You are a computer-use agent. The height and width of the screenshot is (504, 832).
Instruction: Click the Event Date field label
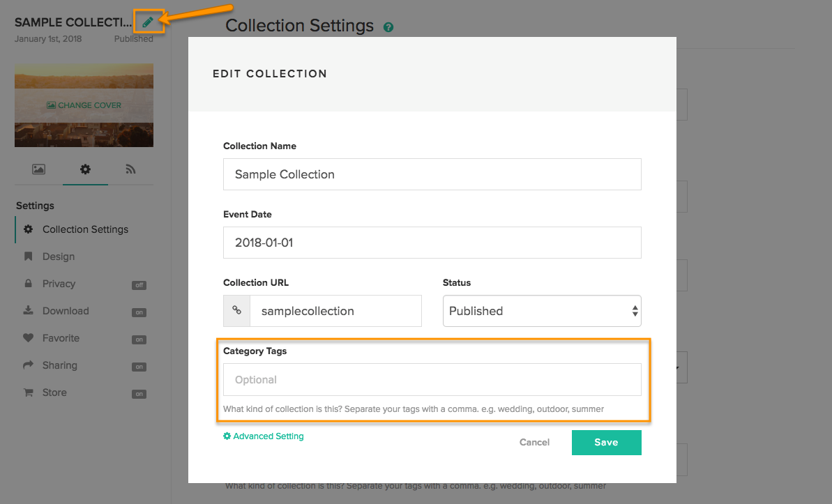[248, 214]
